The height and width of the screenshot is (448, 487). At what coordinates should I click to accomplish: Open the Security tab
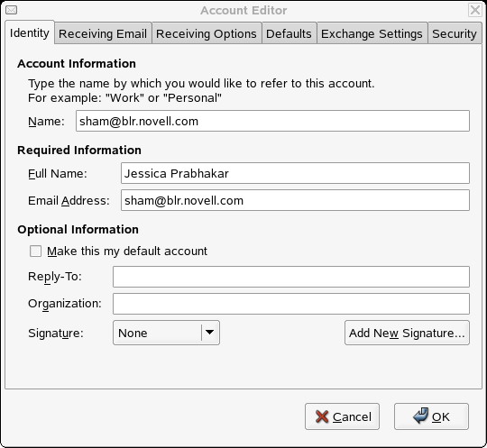[x=455, y=33]
